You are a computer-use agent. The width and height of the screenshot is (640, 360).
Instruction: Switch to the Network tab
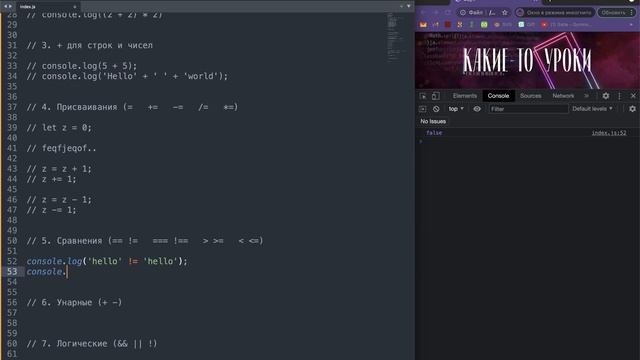[563, 96]
